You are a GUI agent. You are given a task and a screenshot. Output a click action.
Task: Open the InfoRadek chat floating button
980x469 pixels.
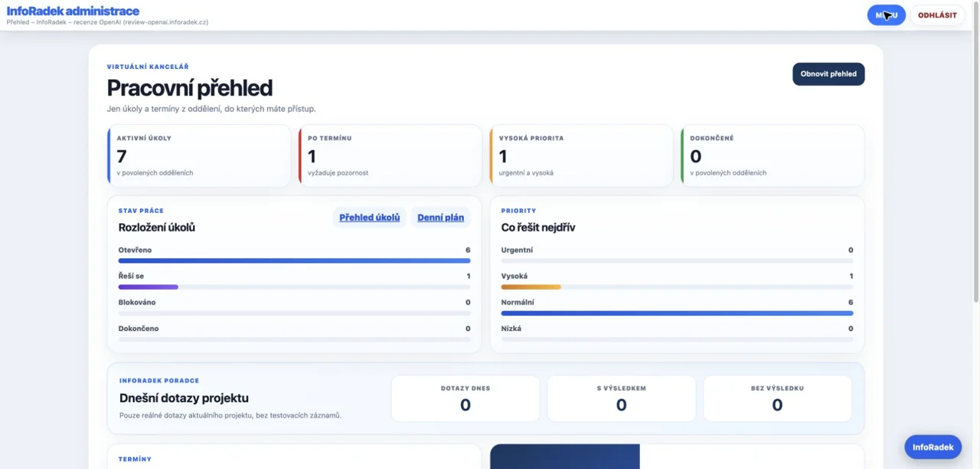point(933,448)
